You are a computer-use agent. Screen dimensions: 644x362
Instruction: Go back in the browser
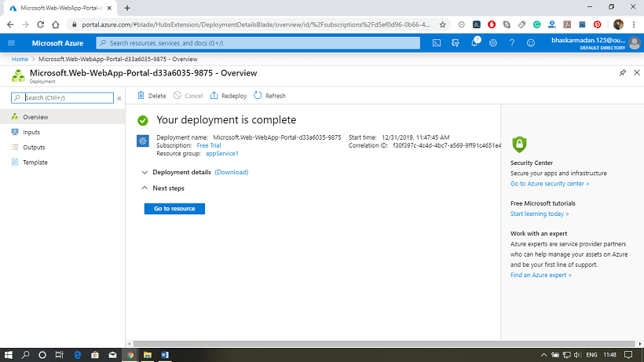click(10, 24)
